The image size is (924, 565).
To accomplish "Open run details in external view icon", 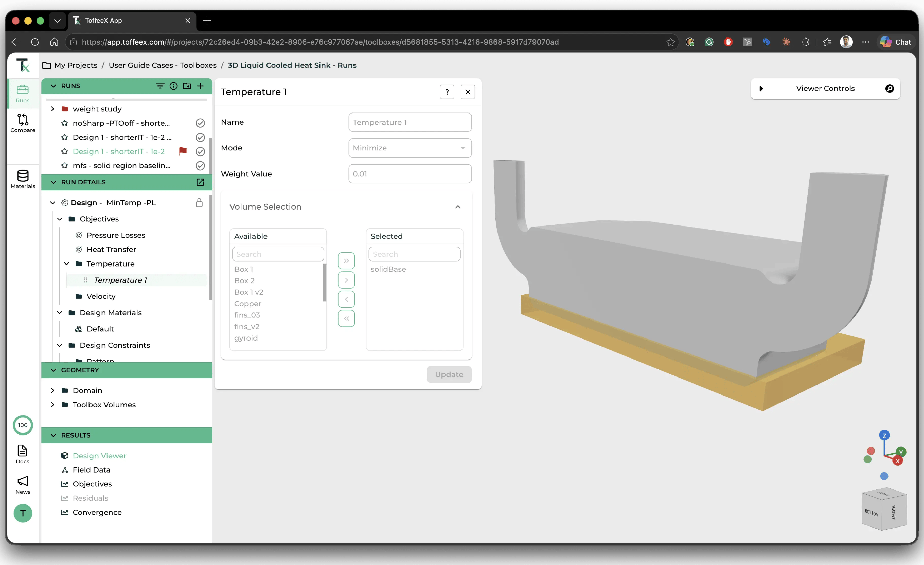I will pyautogui.click(x=200, y=182).
